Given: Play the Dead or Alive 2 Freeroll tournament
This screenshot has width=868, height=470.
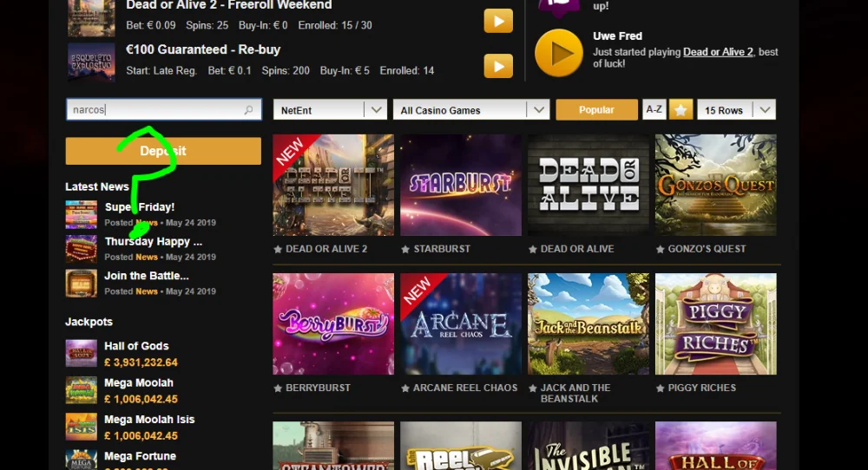Looking at the screenshot, I should (498, 21).
